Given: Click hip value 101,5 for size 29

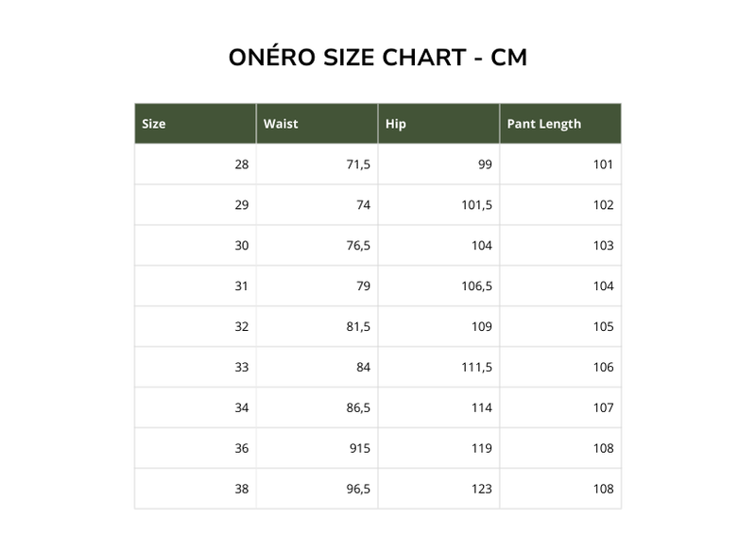Looking at the screenshot, I should (476, 205).
